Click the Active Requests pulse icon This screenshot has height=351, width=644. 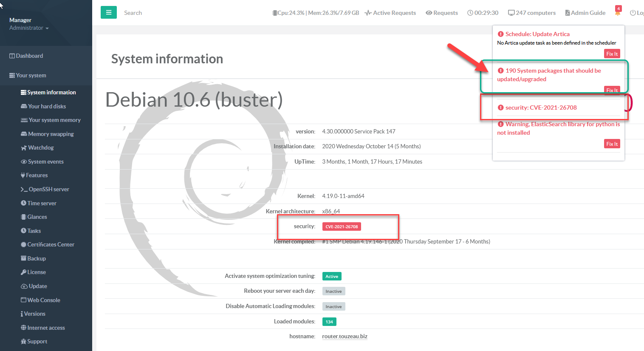point(368,13)
